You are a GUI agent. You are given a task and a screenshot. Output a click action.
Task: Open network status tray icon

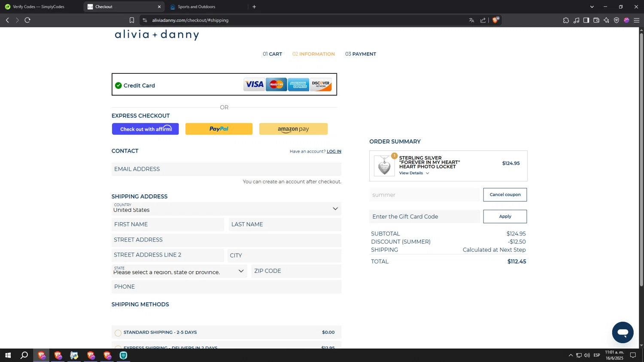pyautogui.click(x=579, y=355)
